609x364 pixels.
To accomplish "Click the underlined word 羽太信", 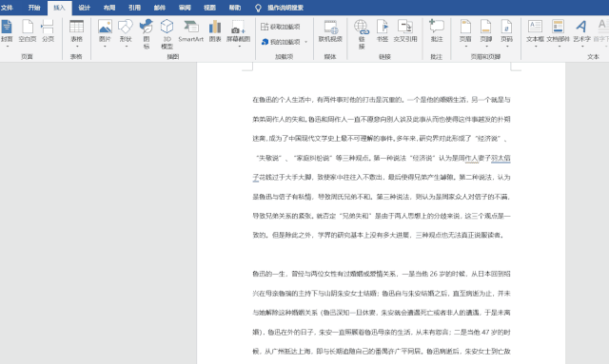I will tap(501, 158).
